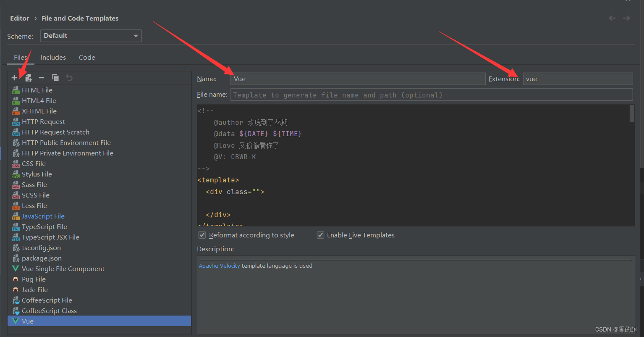The width and height of the screenshot is (644, 337).
Task: Click the @V: CBWR-K line
Action: coord(235,157)
